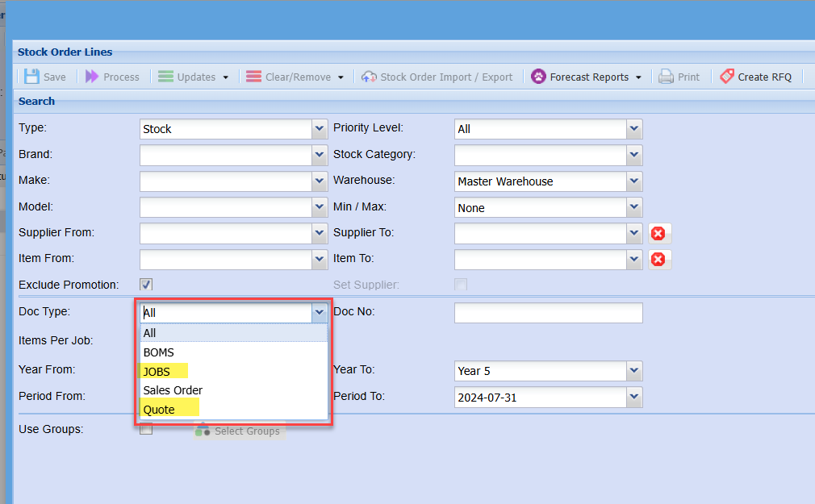Click the Stock Order Lines title
815x504 pixels.
pyautogui.click(x=65, y=52)
